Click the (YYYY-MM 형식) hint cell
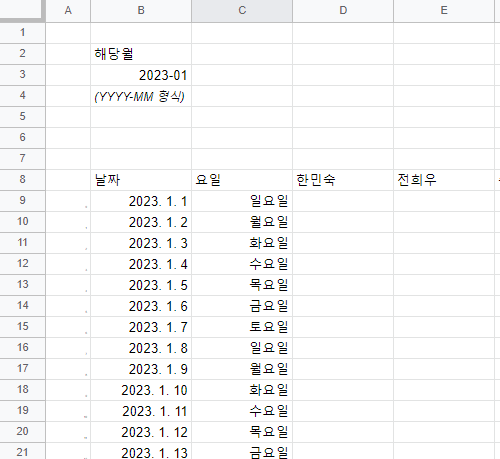 point(141,96)
